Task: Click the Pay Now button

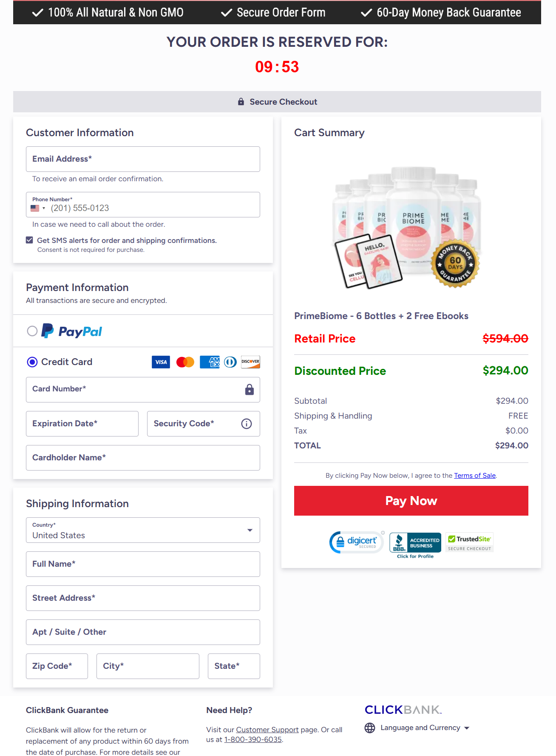Action: (x=411, y=500)
